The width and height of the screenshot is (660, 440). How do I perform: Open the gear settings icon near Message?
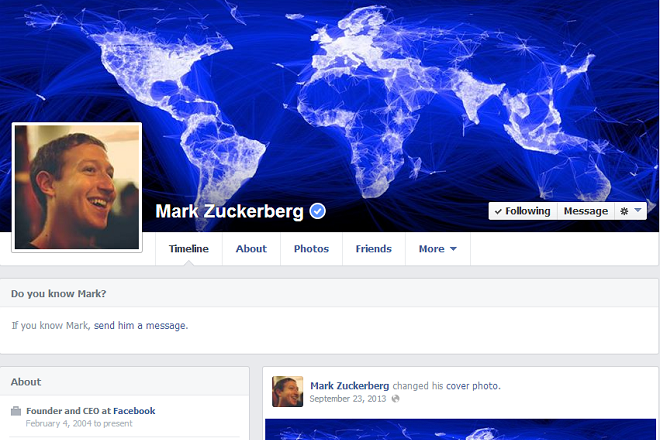pyautogui.click(x=624, y=211)
